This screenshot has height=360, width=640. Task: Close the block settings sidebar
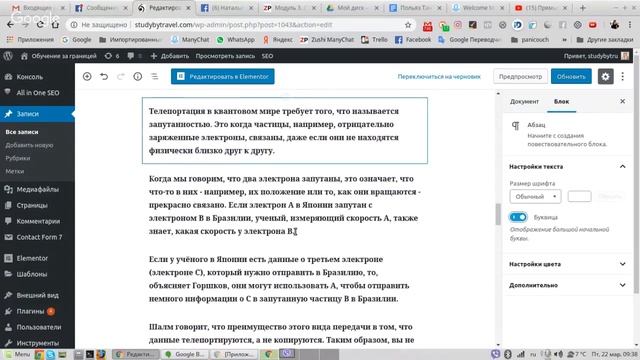point(622,101)
